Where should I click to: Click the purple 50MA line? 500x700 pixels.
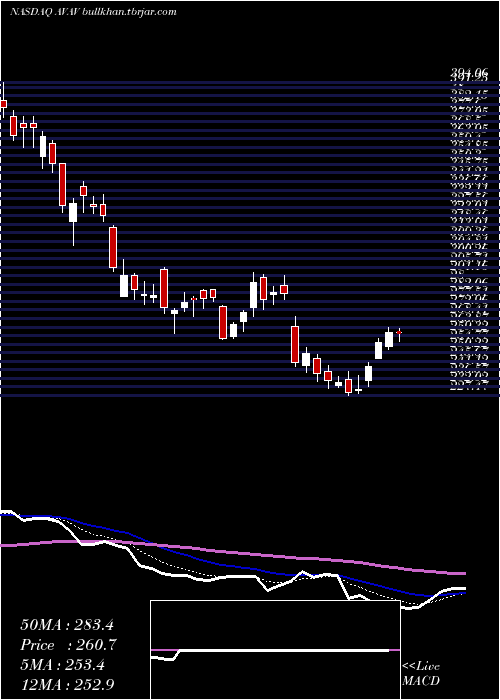pyautogui.click(x=232, y=552)
